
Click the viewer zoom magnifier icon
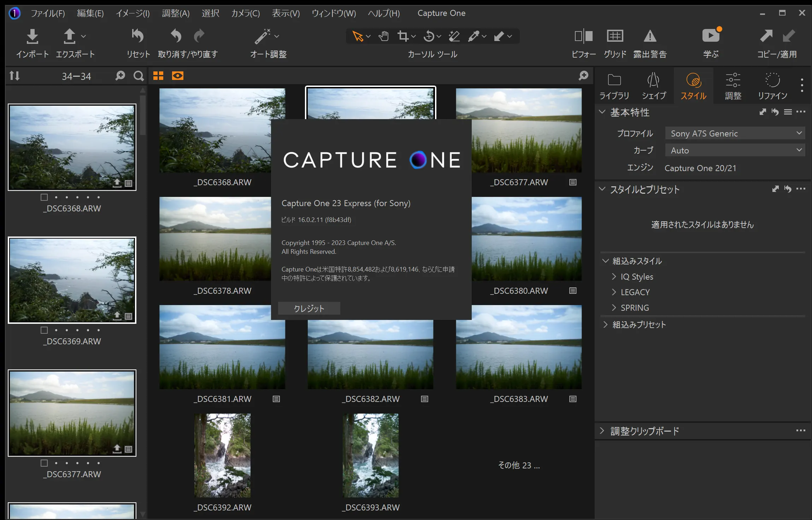tap(583, 76)
